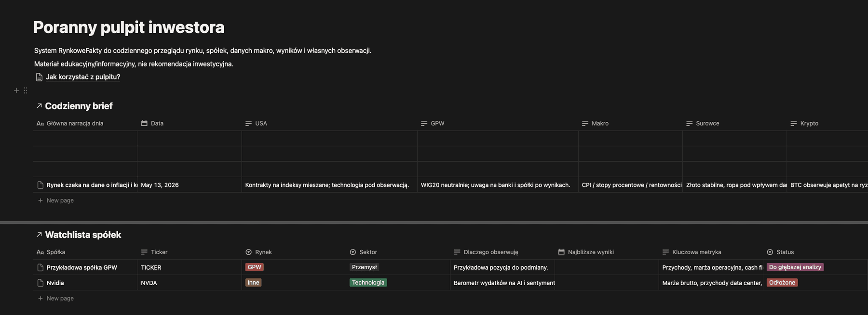
Task: Click page icon of Przykładowa spółka GPW
Action: coord(41,267)
